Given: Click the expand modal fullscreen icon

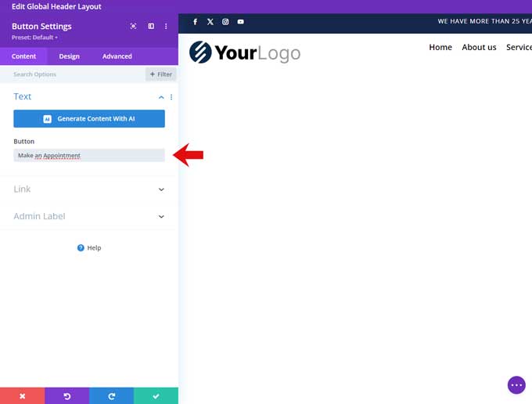Looking at the screenshot, I should (x=133, y=26).
